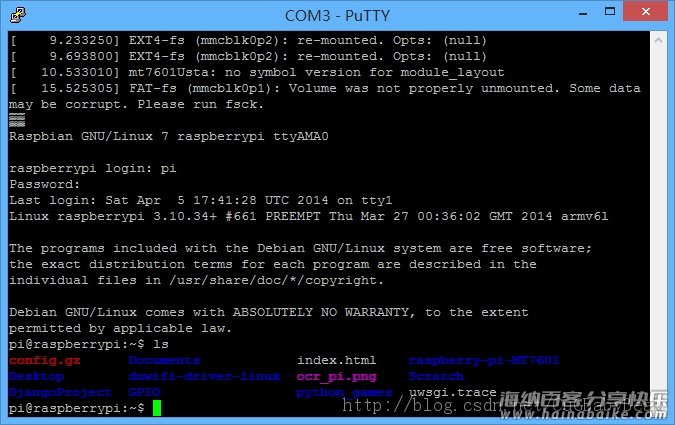Click the python_games directory entry

tap(344, 392)
